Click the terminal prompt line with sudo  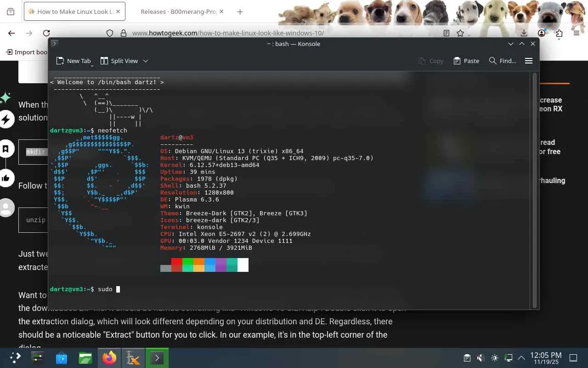pyautogui.click(x=85, y=289)
